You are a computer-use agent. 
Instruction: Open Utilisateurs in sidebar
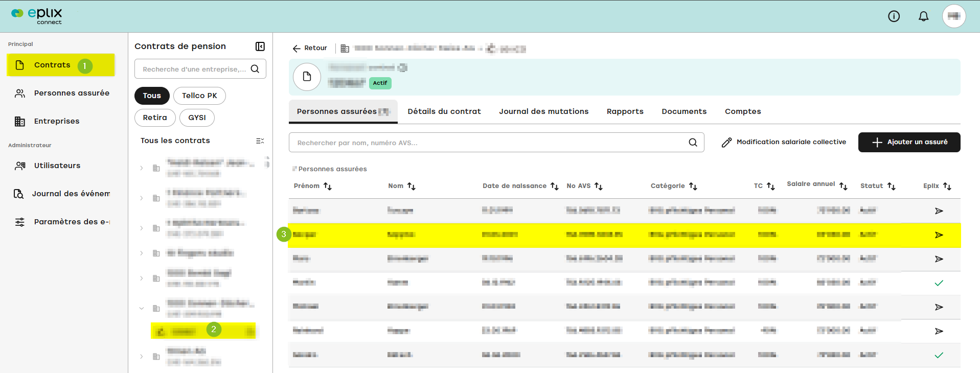click(x=61, y=166)
